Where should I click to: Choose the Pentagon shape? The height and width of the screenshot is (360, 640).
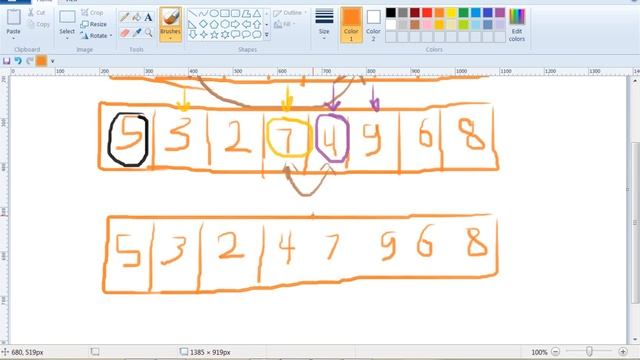pos(213,24)
